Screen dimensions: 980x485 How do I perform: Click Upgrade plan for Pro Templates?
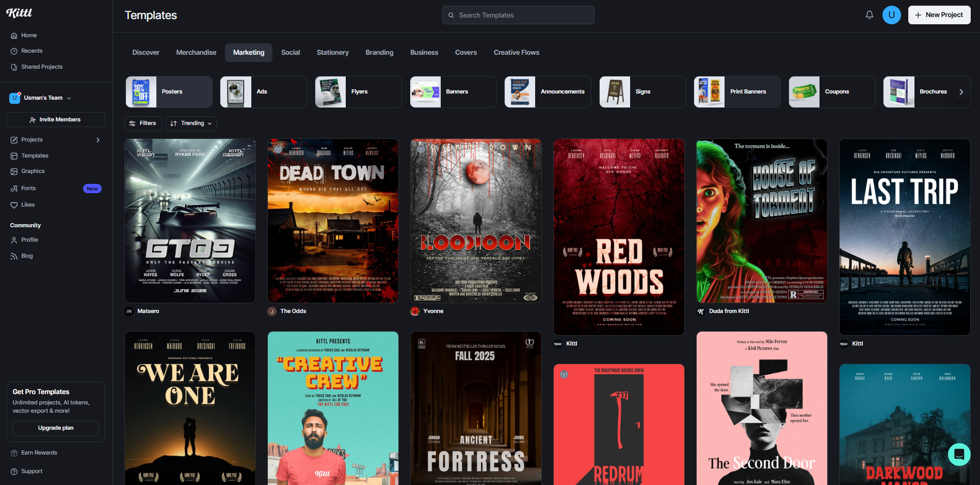coord(55,428)
